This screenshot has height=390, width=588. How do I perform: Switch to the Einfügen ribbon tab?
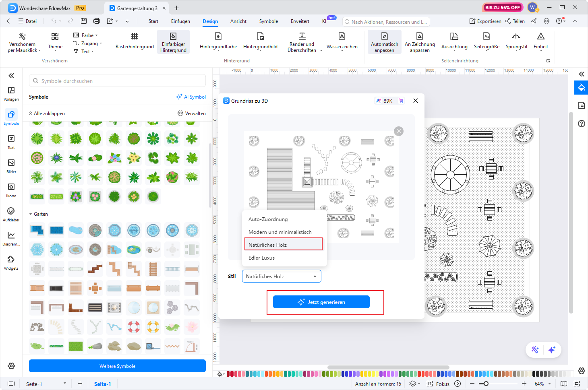pos(180,21)
